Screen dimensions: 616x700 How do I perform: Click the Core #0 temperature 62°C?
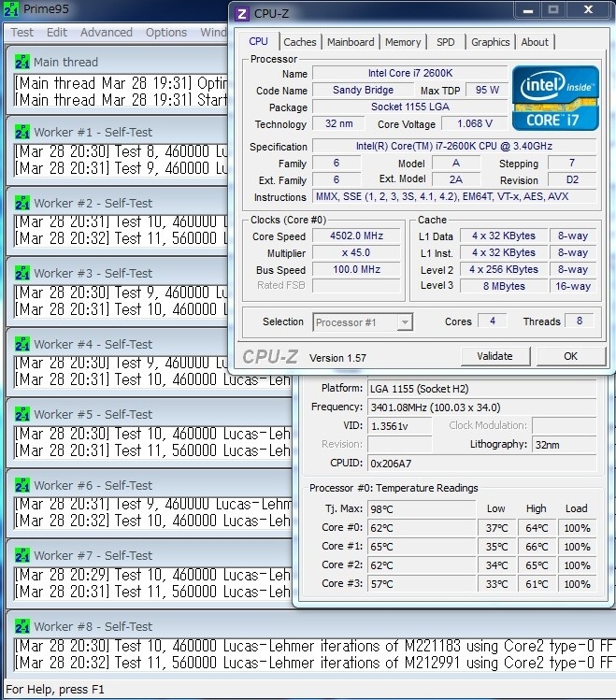point(421,528)
